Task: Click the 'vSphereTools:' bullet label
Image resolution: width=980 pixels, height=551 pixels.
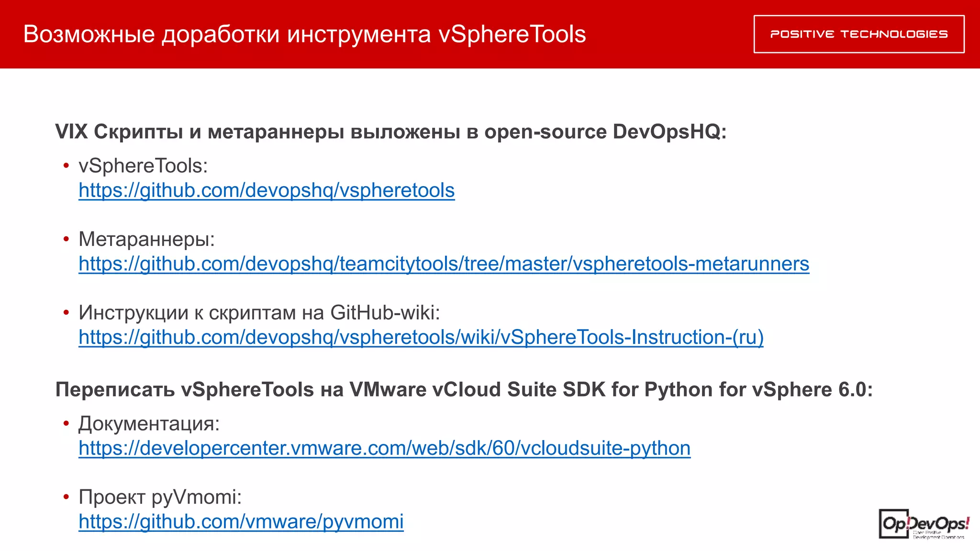Action: [143, 166]
